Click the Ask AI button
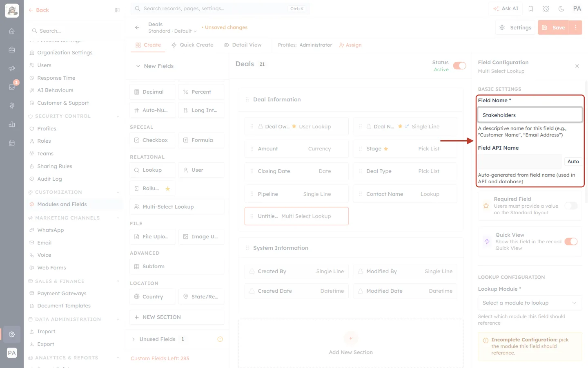This screenshot has width=588, height=368. [506, 9]
